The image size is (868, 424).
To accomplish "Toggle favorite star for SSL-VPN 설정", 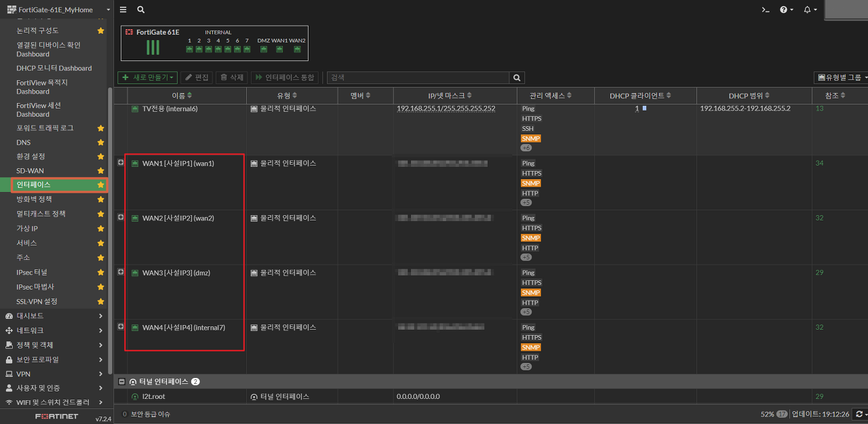I will (100, 301).
